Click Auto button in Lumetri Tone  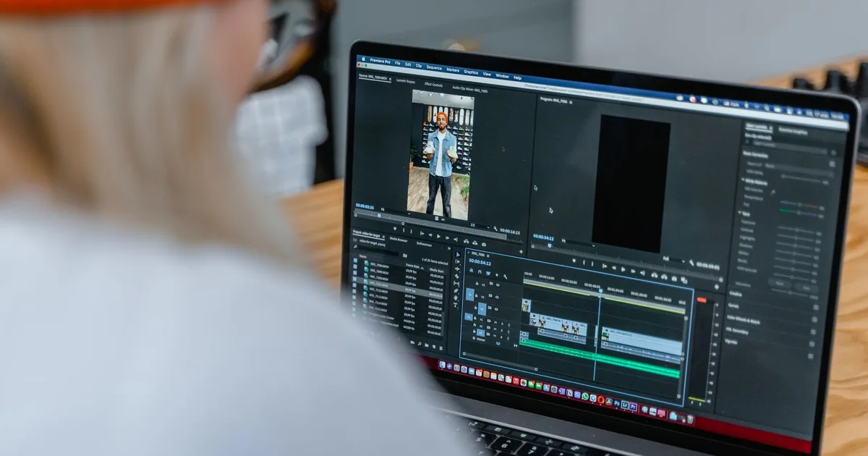coord(807,288)
